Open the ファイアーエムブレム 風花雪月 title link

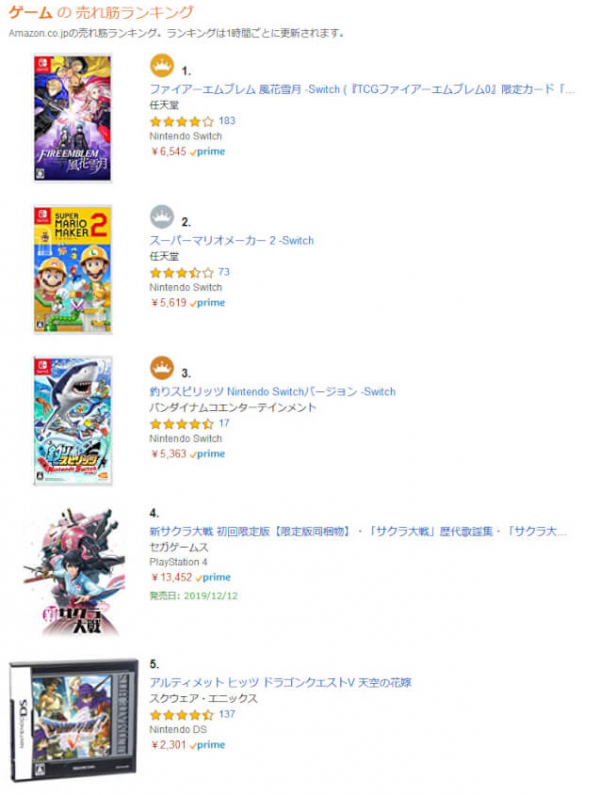[362, 89]
